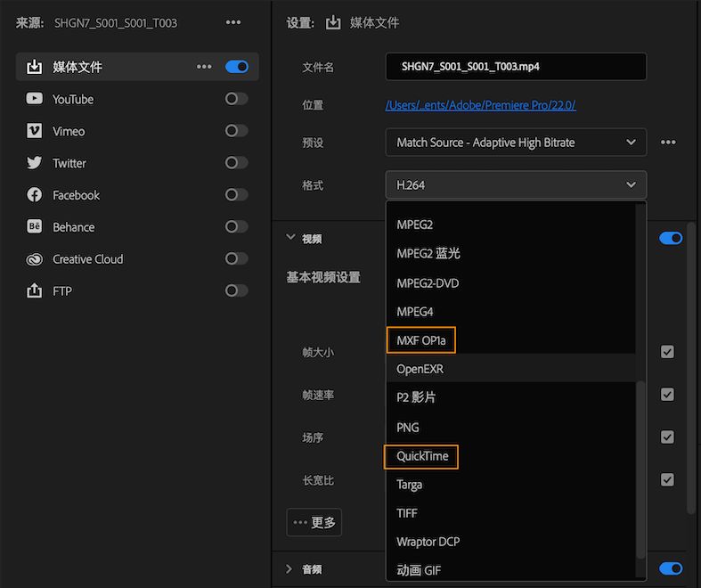The image size is (701, 588).
Task: Click the Behance icon
Action: coord(35,227)
